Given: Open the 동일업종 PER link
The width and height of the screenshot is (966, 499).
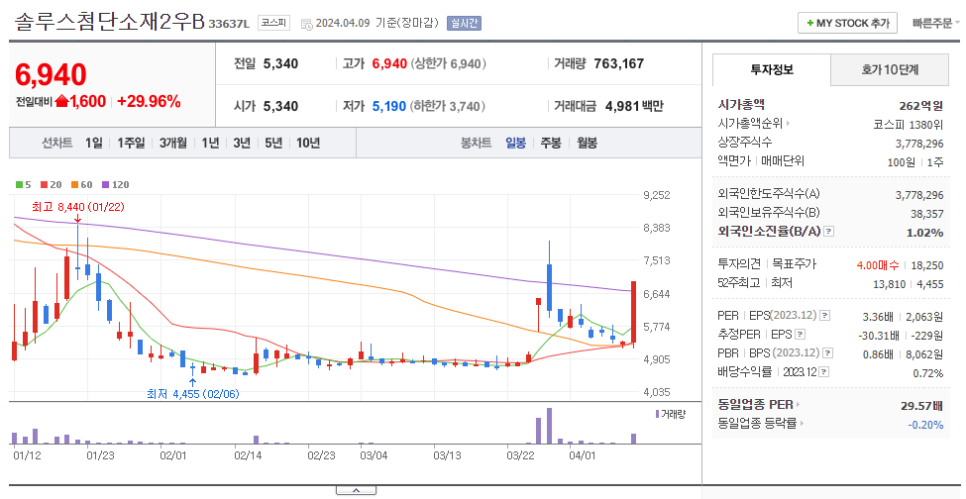Looking at the screenshot, I should point(758,405).
